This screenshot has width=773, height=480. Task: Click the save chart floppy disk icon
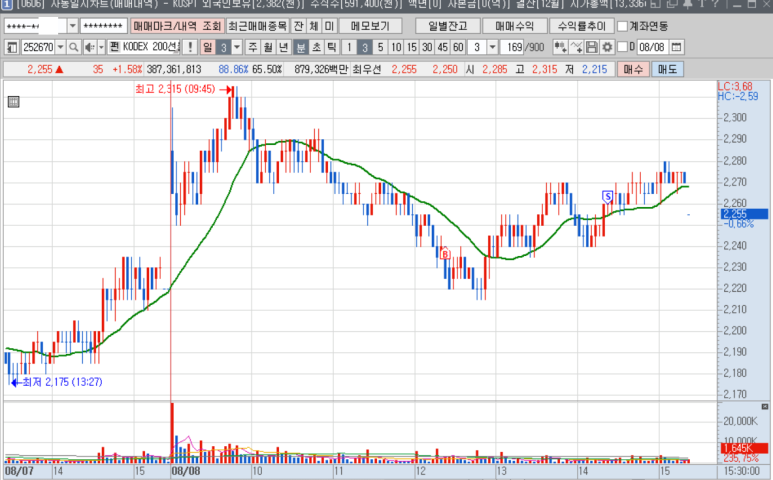click(x=591, y=47)
